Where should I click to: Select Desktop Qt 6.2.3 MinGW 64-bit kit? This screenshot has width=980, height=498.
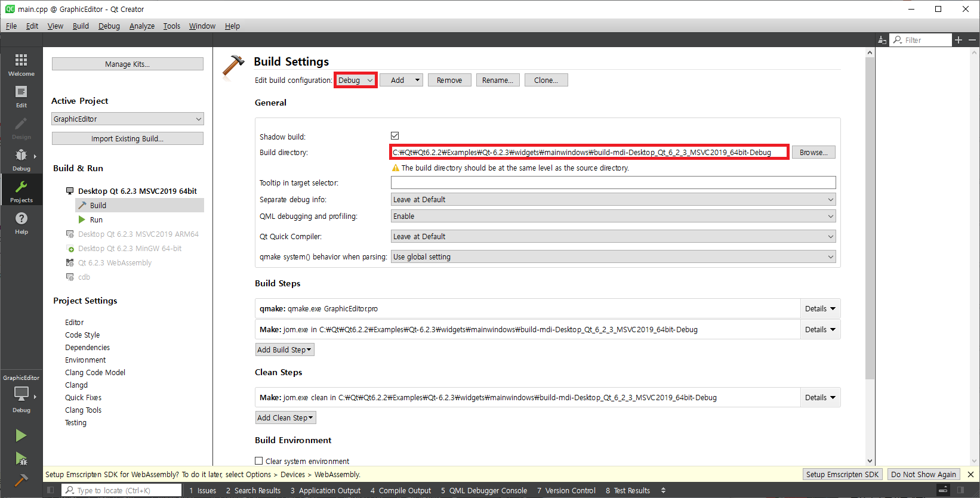[x=130, y=248]
